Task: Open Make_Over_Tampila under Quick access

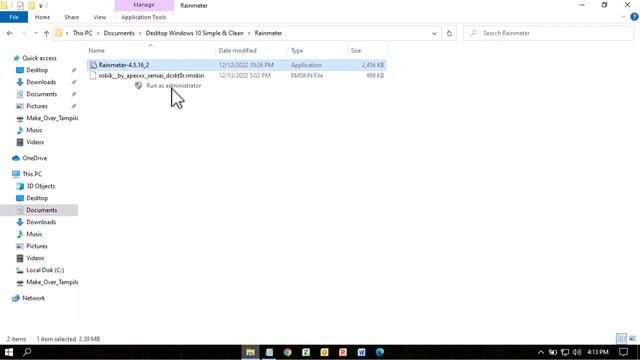Action: pyautogui.click(x=52, y=118)
